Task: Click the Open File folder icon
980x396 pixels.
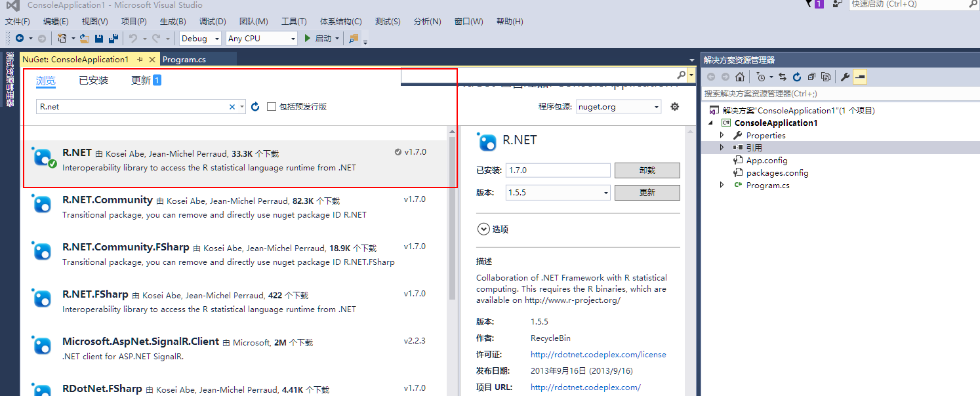Action: [85, 39]
